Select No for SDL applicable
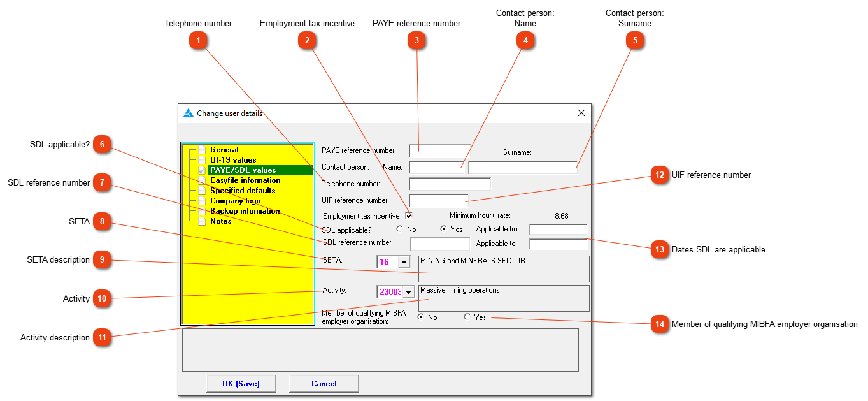The image size is (868, 401). click(x=400, y=228)
